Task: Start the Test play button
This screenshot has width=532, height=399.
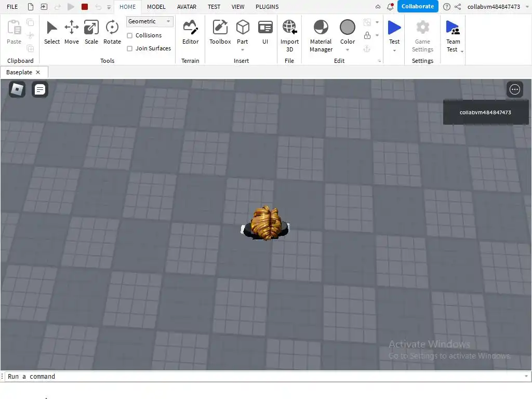Action: click(x=394, y=32)
